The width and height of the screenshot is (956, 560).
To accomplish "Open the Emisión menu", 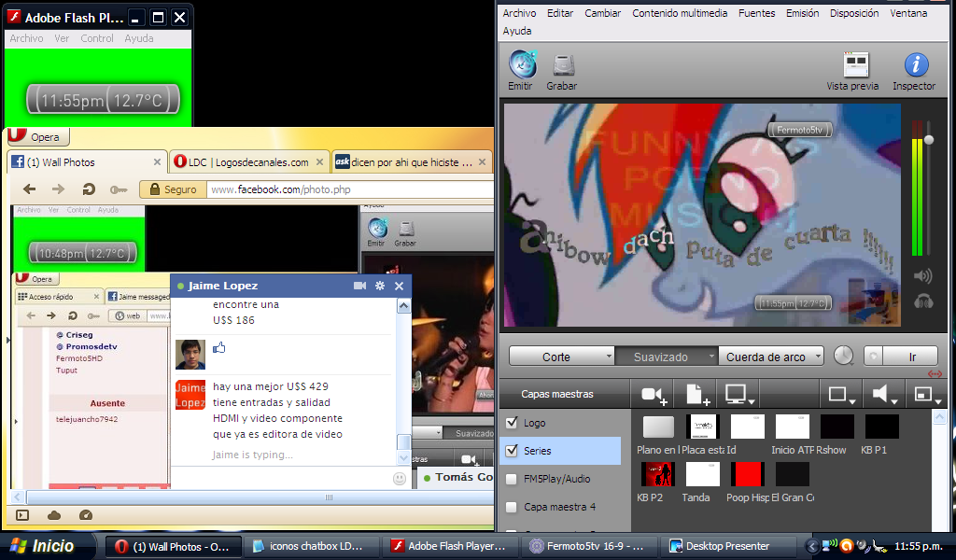I will 802,13.
